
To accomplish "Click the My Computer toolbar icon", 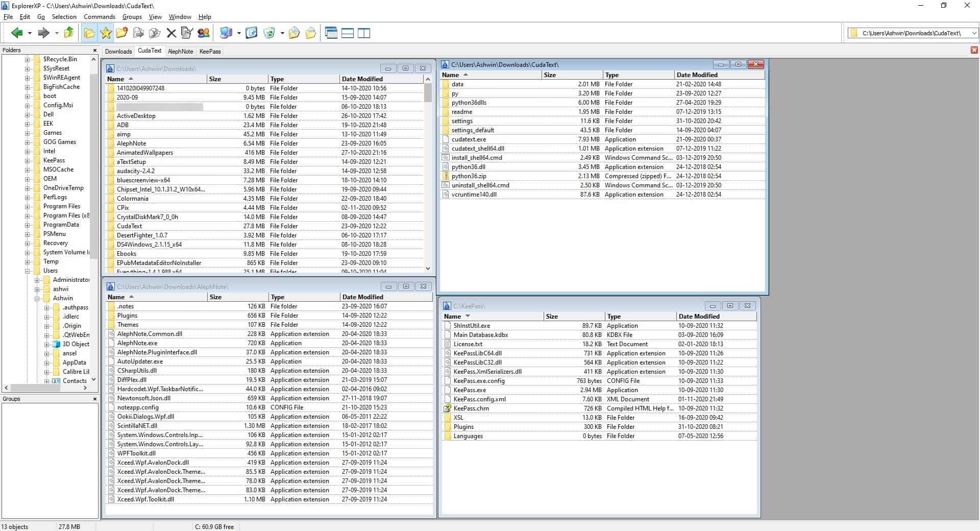I will click(226, 33).
